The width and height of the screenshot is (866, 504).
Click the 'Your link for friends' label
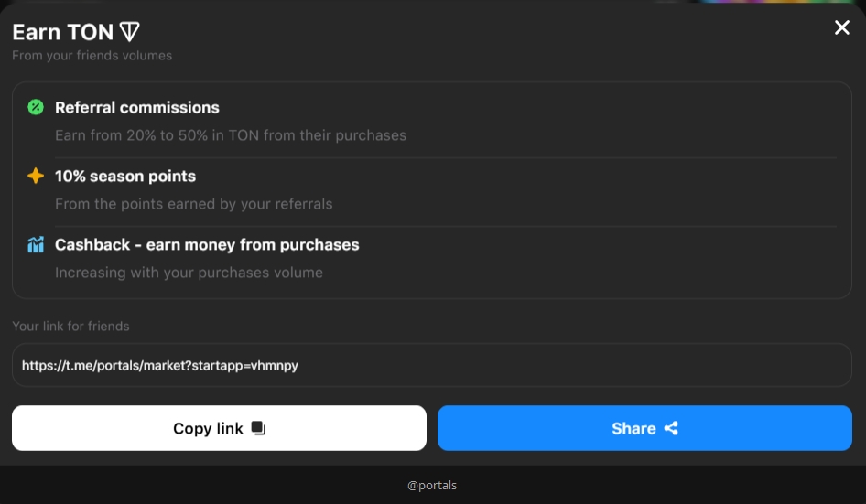[x=70, y=326]
